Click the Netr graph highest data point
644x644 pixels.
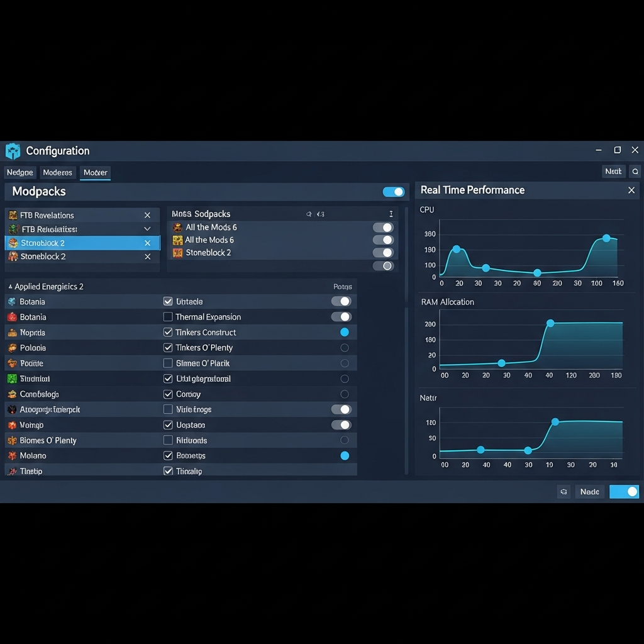point(555,422)
